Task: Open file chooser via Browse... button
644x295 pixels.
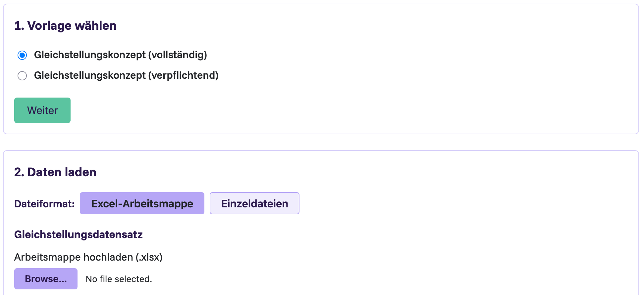Action: point(46,279)
